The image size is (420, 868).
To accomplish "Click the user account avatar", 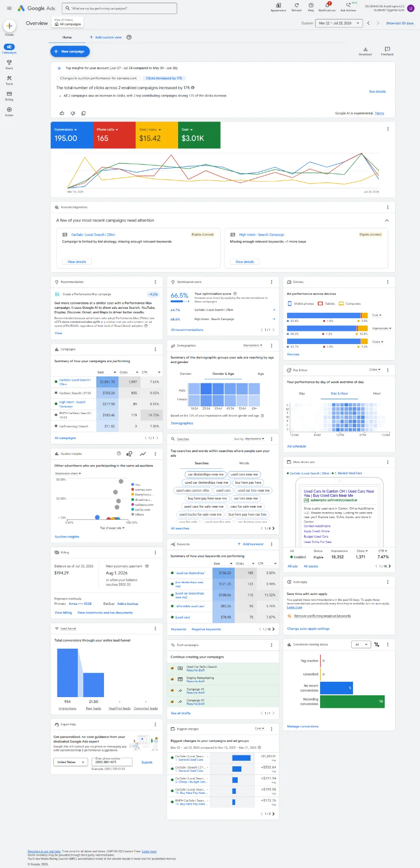I will pyautogui.click(x=411, y=8).
